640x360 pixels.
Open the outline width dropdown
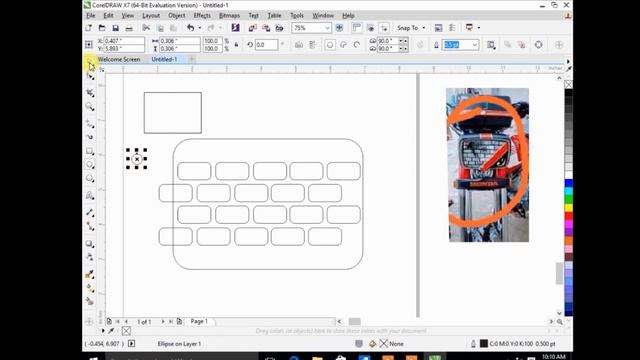click(475, 44)
